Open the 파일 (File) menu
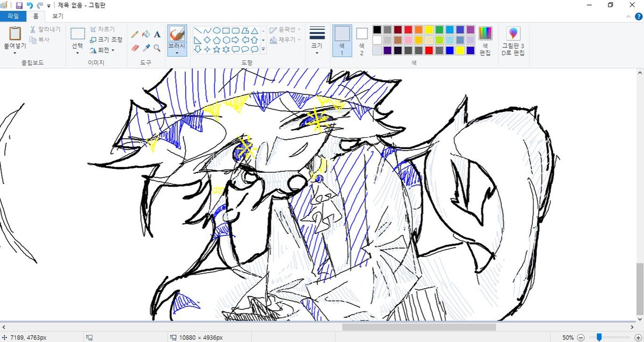This screenshot has width=644, height=342. [13, 17]
